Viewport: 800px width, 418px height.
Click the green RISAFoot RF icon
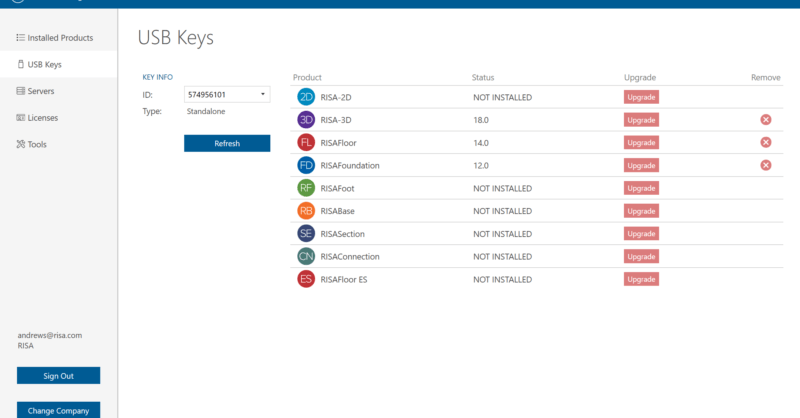click(306, 188)
